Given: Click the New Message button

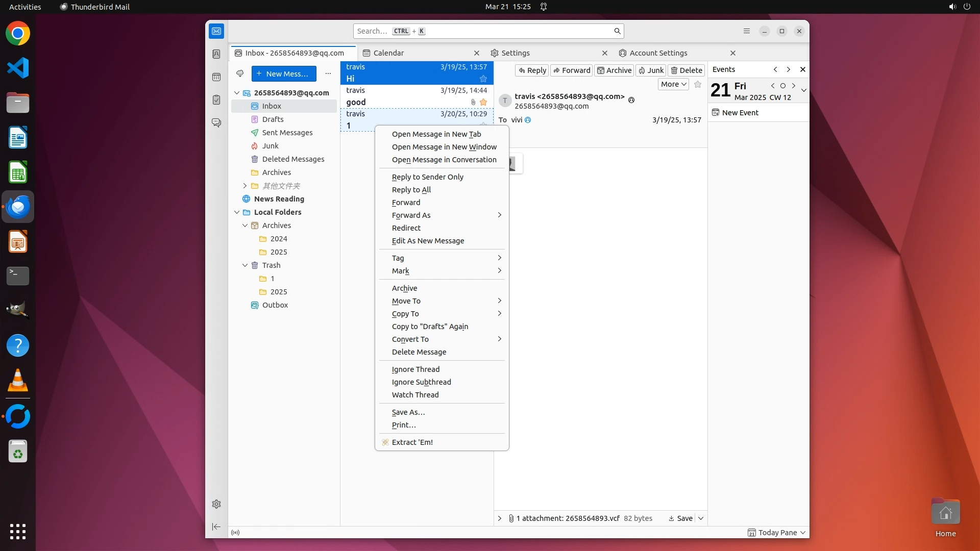Looking at the screenshot, I should 283,73.
